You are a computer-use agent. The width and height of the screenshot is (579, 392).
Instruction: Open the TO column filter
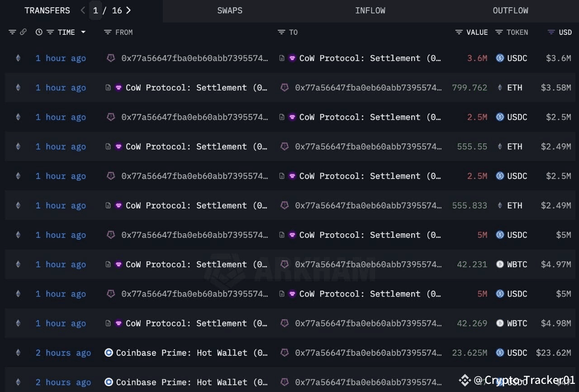pyautogui.click(x=281, y=32)
